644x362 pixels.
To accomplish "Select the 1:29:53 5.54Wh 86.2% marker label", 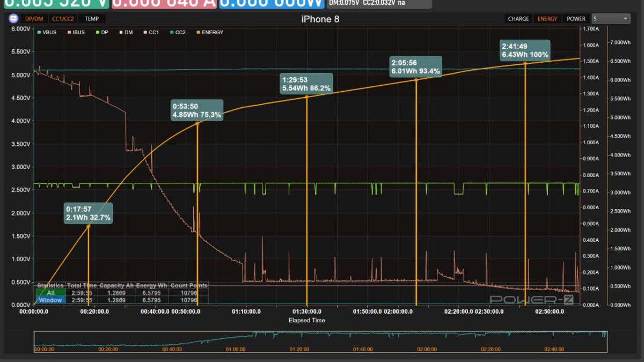I will pyautogui.click(x=307, y=84).
